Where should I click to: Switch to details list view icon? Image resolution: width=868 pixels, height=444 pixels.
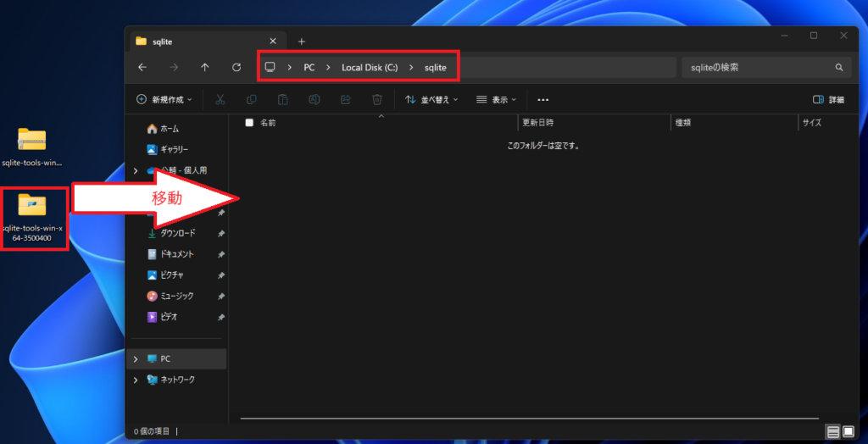coord(833,431)
